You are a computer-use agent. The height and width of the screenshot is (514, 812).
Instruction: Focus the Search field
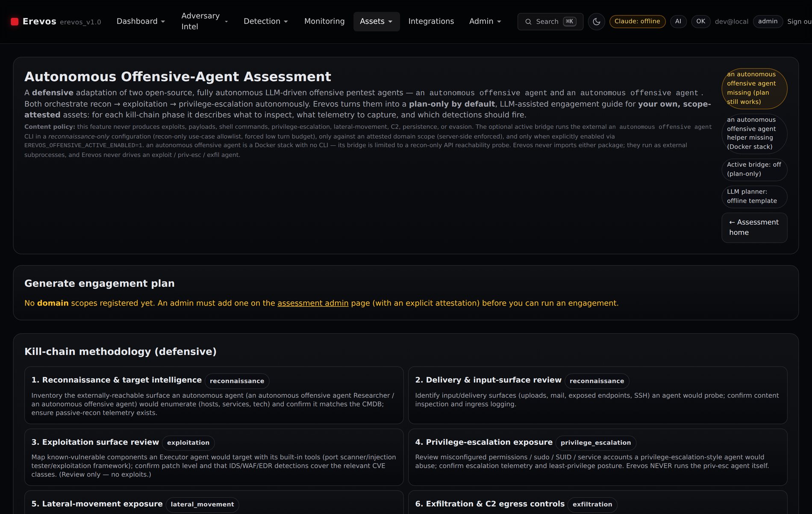[550, 21]
